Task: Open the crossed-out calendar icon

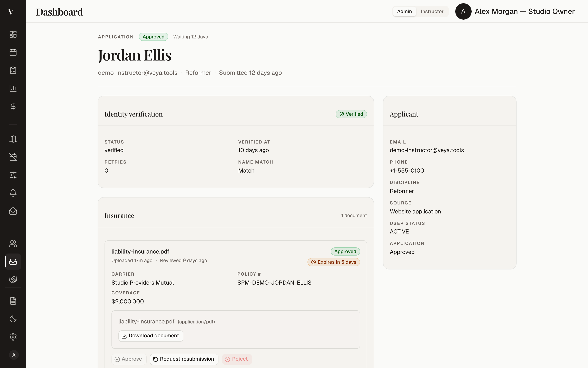Action: click(x=13, y=157)
